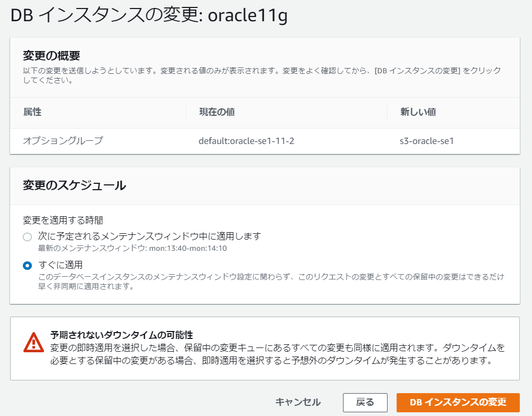Click the downtime warning triangle icon
The height and width of the screenshot is (416, 532).
click(x=33, y=342)
